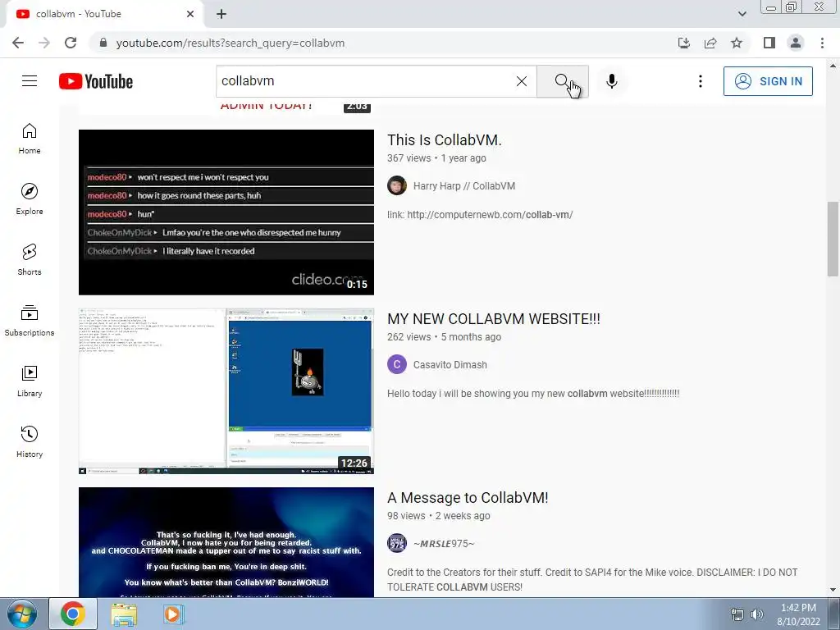Screen dimensions: 840x630
Task: Click the network tray icon
Action: point(737,614)
